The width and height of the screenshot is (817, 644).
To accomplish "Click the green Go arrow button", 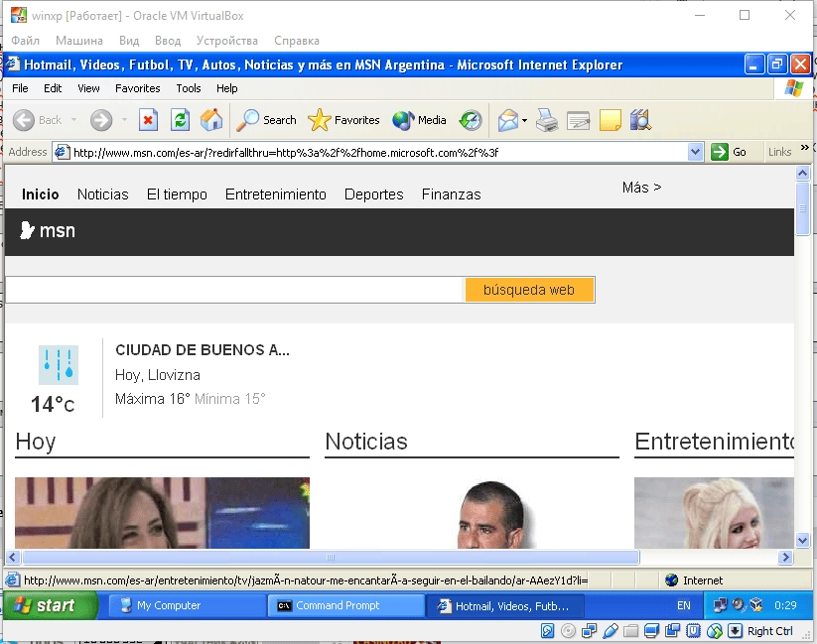I will (729, 152).
